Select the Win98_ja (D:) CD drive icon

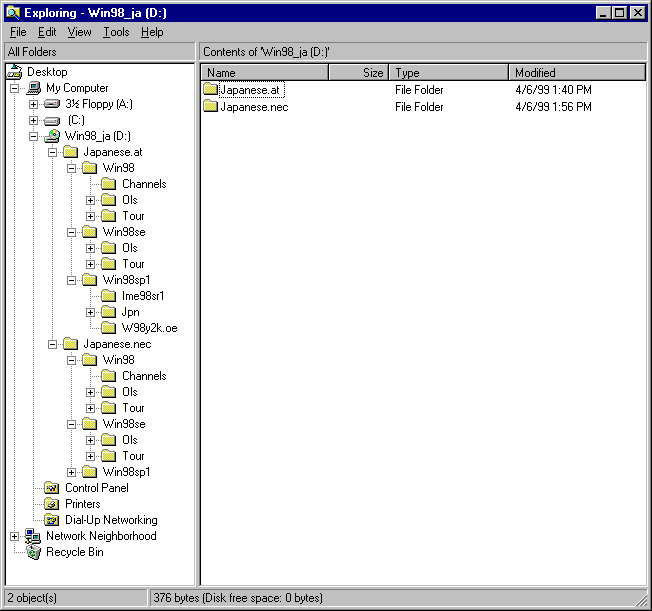(52, 136)
